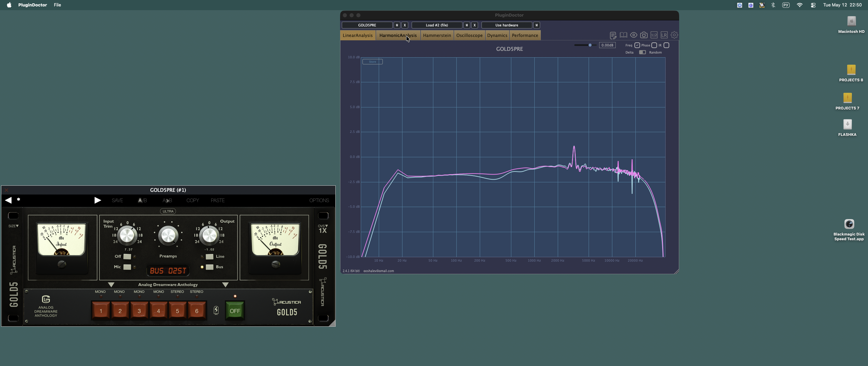Open the File menu

tap(57, 5)
